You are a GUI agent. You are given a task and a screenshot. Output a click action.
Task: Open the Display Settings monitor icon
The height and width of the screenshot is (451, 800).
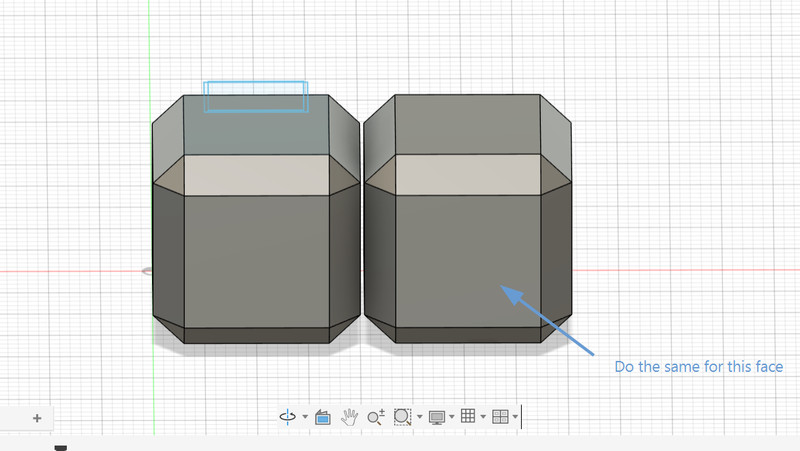point(437,417)
